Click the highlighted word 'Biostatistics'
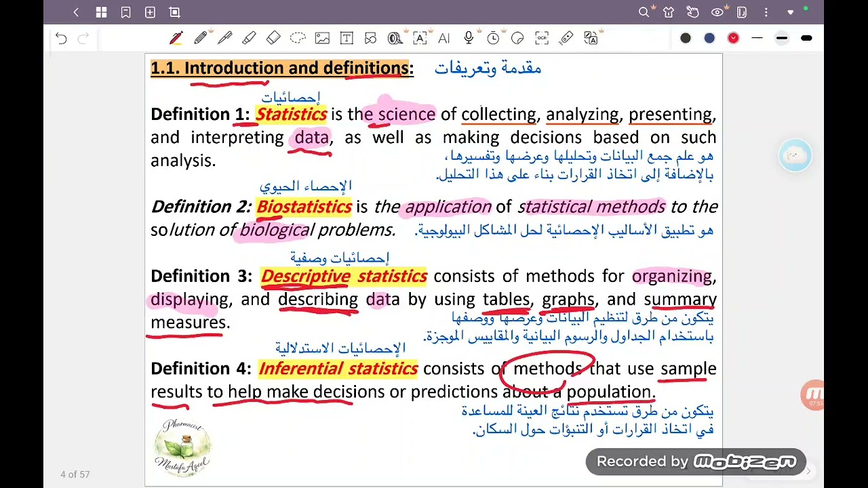 (304, 207)
